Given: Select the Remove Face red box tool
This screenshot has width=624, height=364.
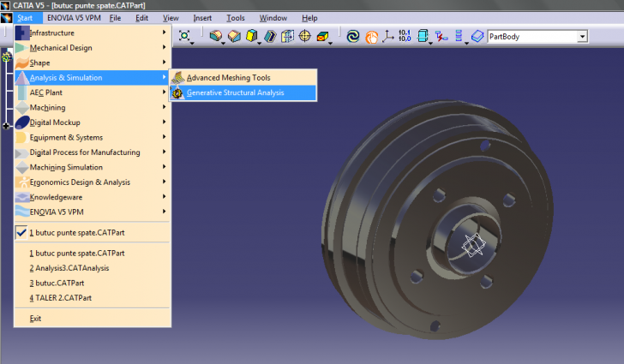Looking at the screenshot, I should point(322,36).
